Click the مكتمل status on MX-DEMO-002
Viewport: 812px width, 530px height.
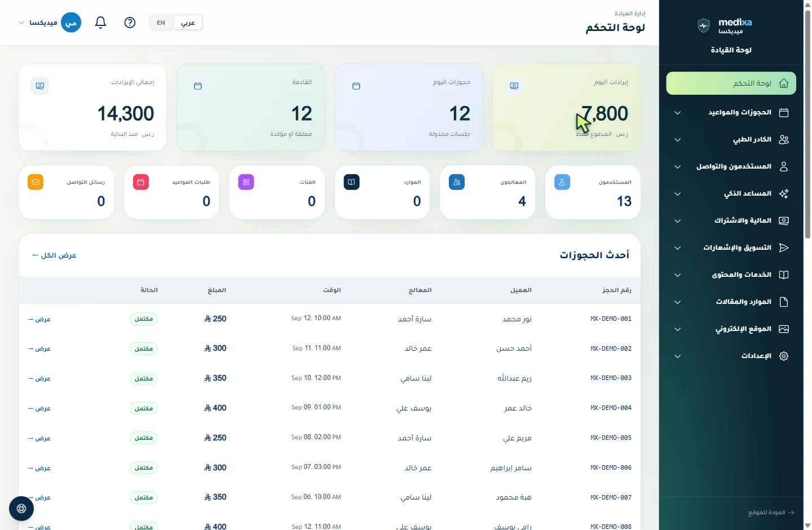(x=144, y=349)
